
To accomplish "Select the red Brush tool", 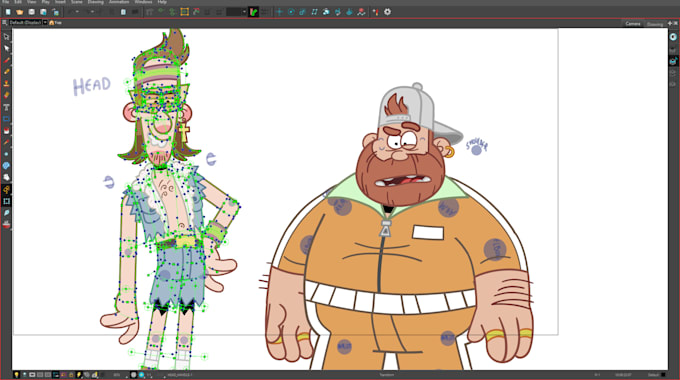I will point(6,60).
